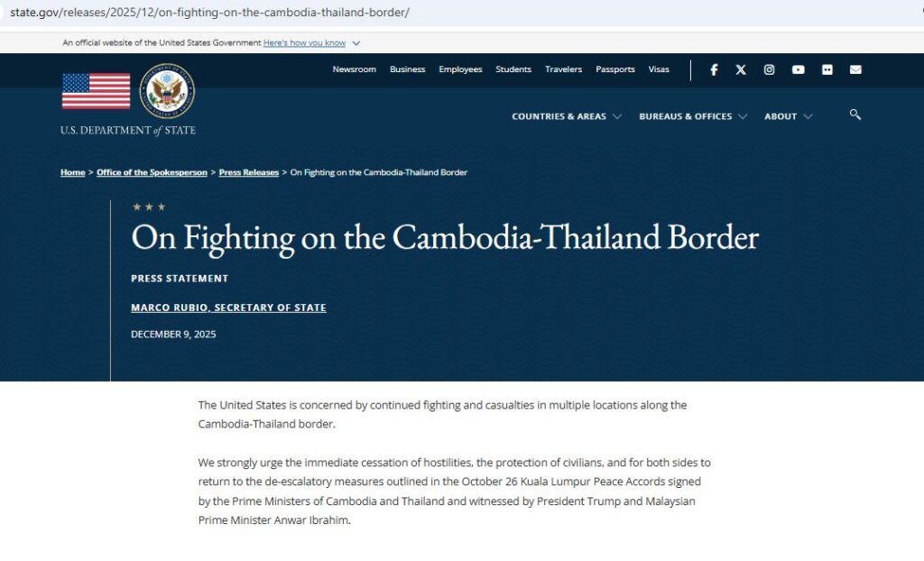This screenshot has height=561, width=924.
Task: Expand the About menu
Action: click(x=788, y=116)
